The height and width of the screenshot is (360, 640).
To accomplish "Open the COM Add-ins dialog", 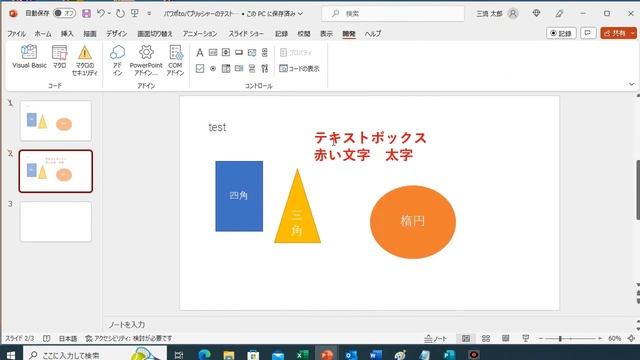I will tap(175, 60).
